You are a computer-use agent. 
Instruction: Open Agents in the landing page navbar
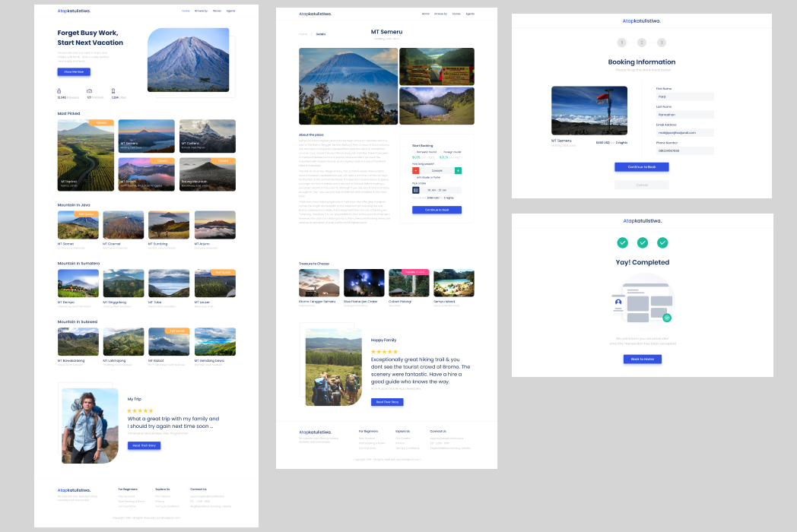pos(230,11)
